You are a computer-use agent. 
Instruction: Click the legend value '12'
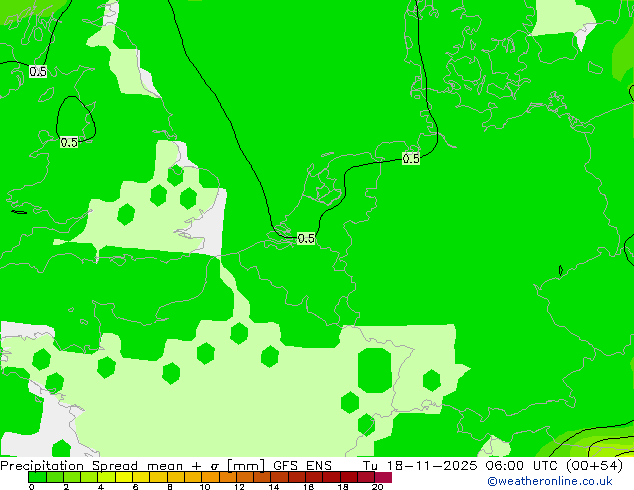point(239,487)
